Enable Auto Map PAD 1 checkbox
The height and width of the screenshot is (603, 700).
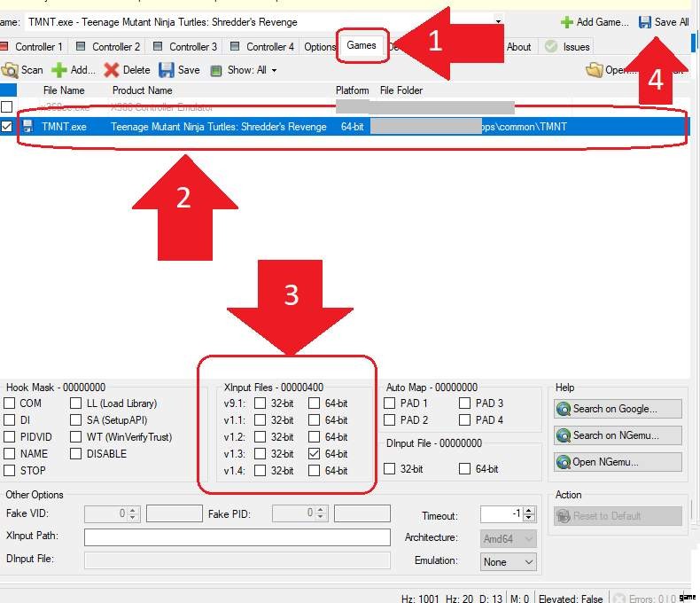[x=389, y=403]
